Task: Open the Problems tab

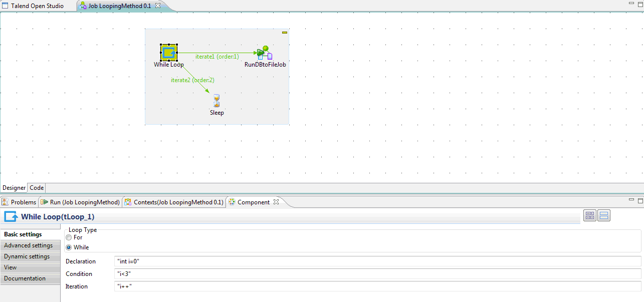Action: (19, 202)
